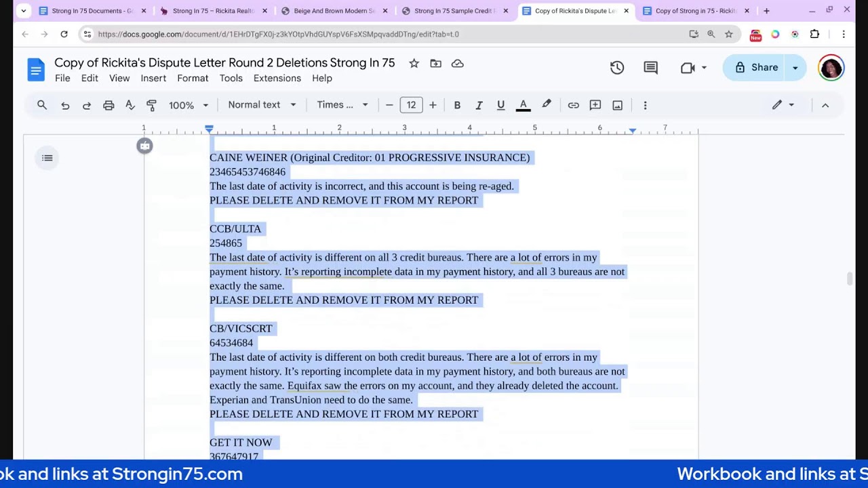Image resolution: width=868 pixels, height=488 pixels.
Task: Click the document title text
Action: click(x=224, y=63)
